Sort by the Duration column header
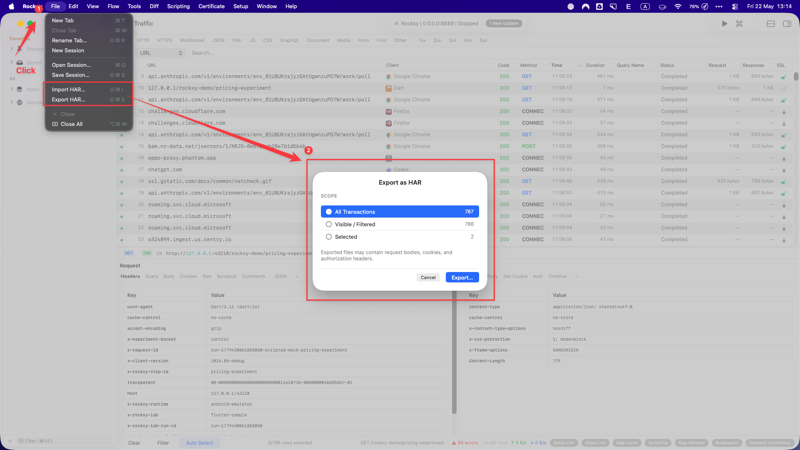This screenshot has width=800, height=450. (595, 65)
